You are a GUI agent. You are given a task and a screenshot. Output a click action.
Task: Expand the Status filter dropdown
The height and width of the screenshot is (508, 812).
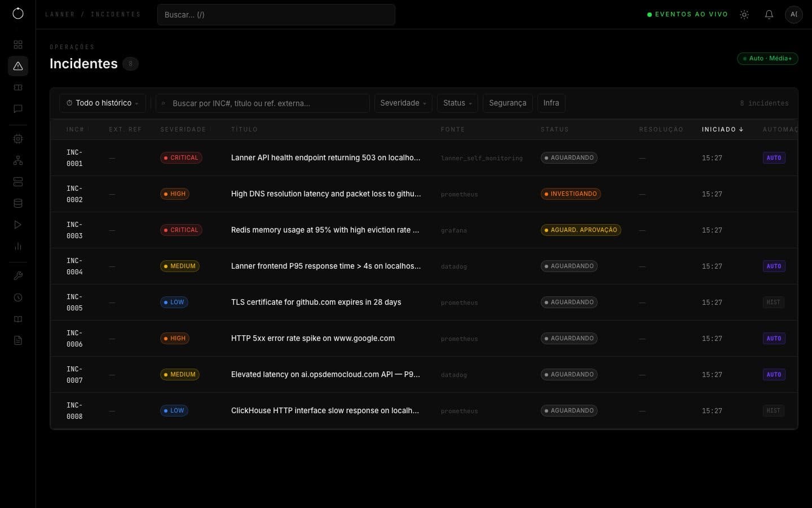[x=457, y=103]
